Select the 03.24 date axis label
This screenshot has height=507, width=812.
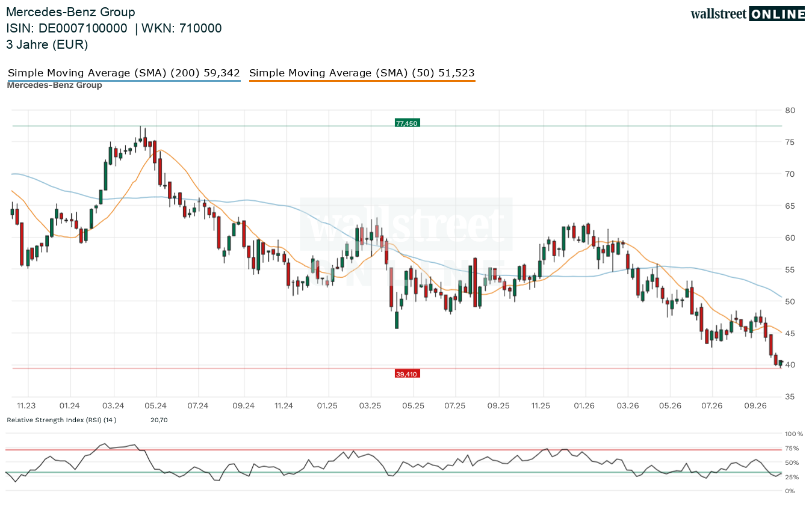(x=113, y=406)
